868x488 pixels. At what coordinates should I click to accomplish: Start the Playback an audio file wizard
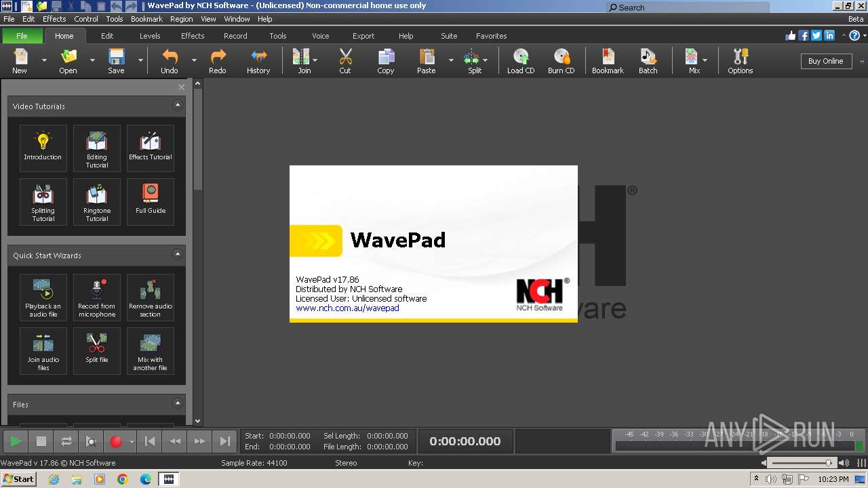tap(43, 297)
